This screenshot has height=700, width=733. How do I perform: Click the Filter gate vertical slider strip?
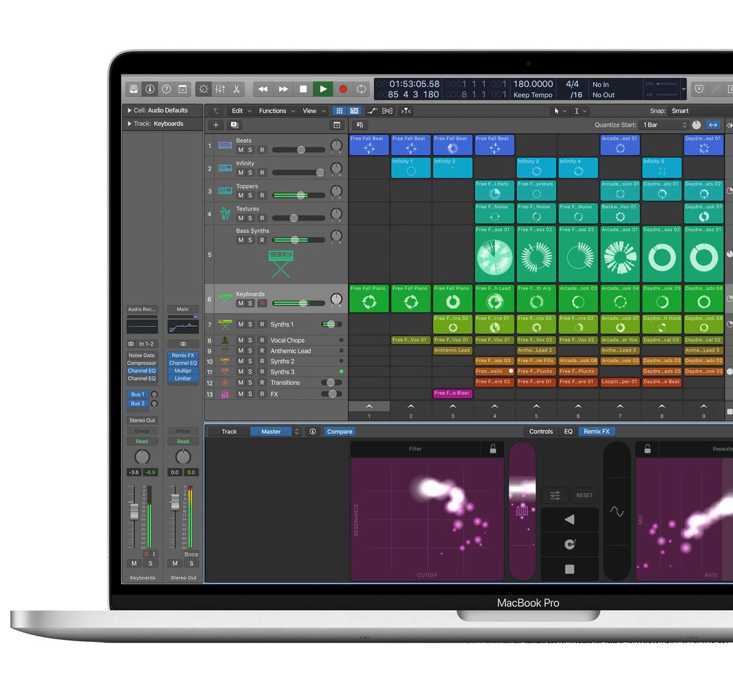pyautogui.click(x=522, y=511)
